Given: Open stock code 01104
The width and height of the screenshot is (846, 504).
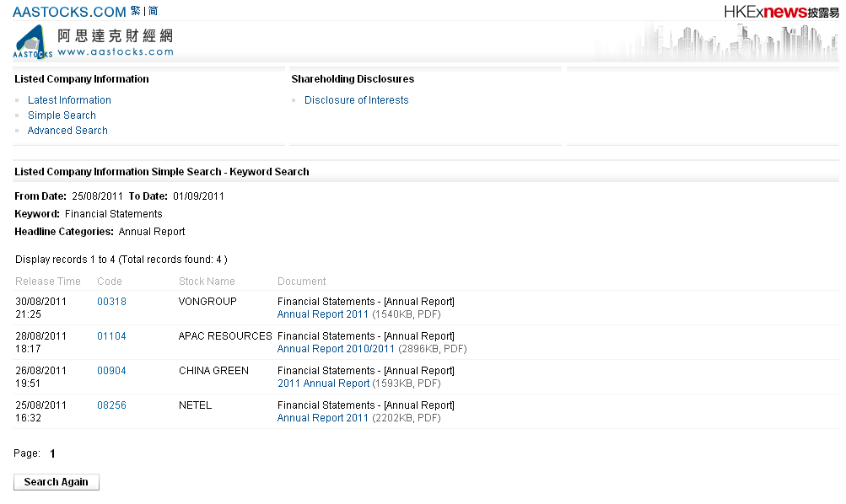Looking at the screenshot, I should 111,336.
